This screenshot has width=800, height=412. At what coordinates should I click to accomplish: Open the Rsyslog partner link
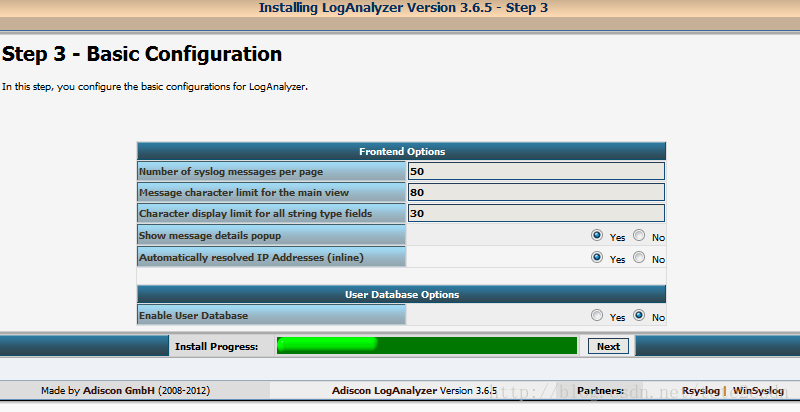click(x=700, y=391)
